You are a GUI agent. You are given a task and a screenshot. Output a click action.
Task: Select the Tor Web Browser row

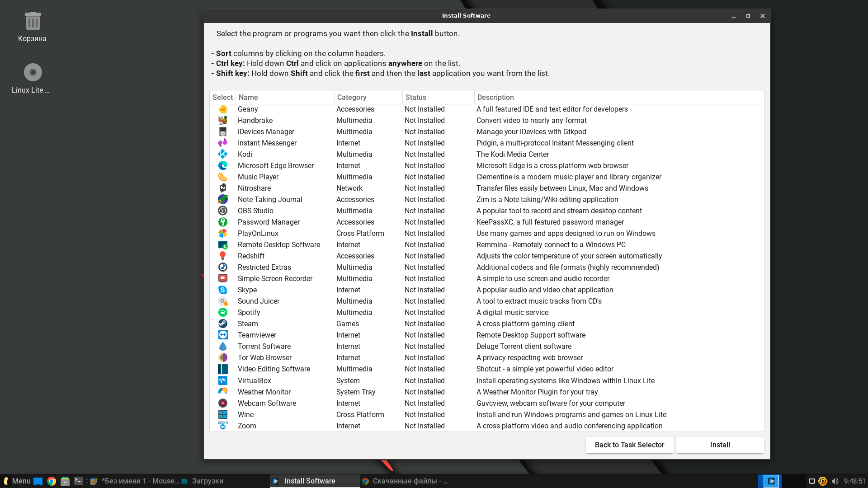tap(264, 357)
